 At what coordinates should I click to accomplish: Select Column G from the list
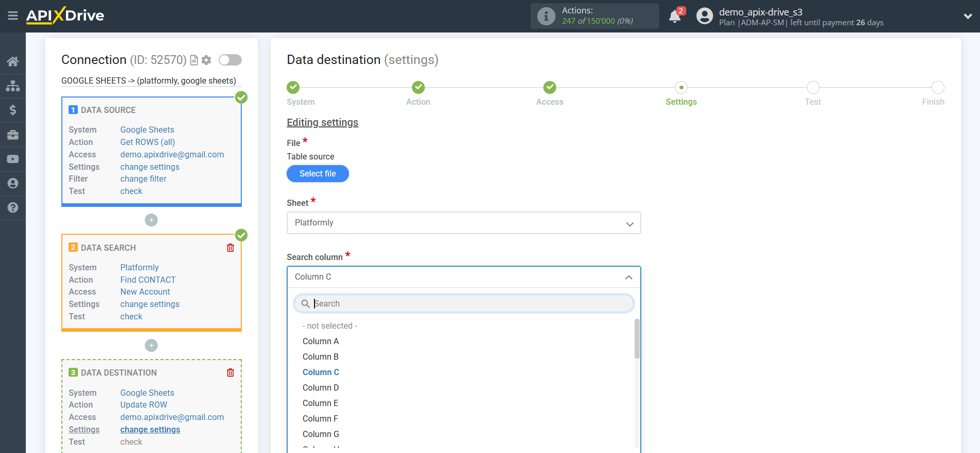pos(321,434)
